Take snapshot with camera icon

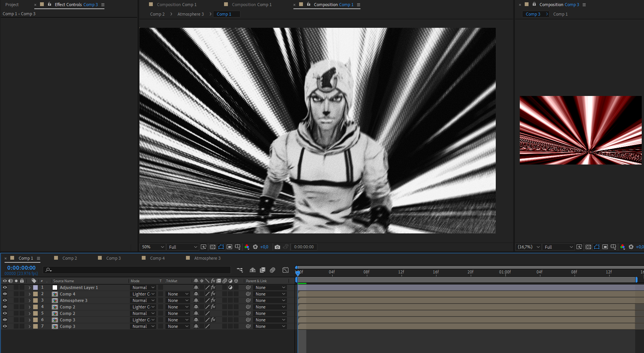coord(277,247)
